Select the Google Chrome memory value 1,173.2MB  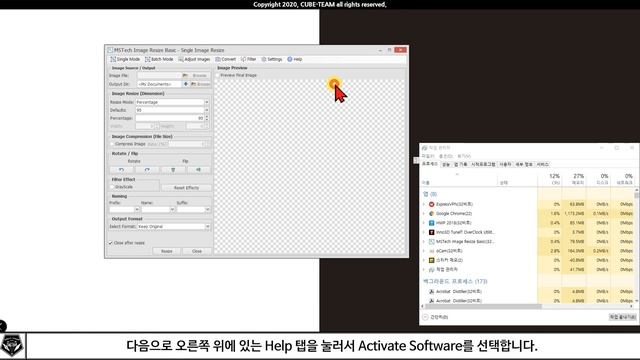pos(575,213)
